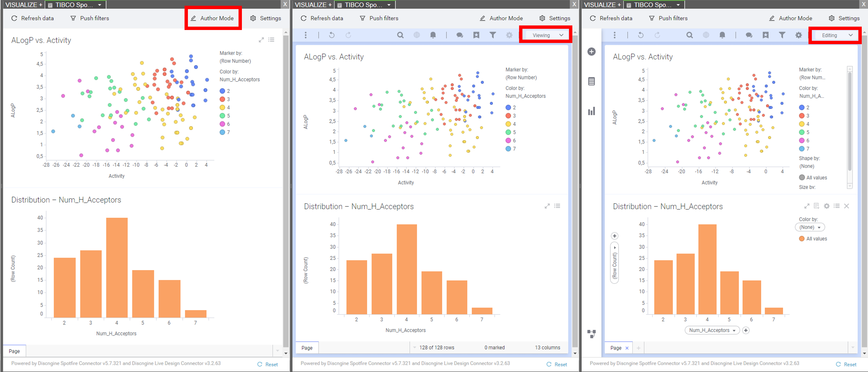
Task: Click the add visualization plus in the sidebar
Action: 591,52
